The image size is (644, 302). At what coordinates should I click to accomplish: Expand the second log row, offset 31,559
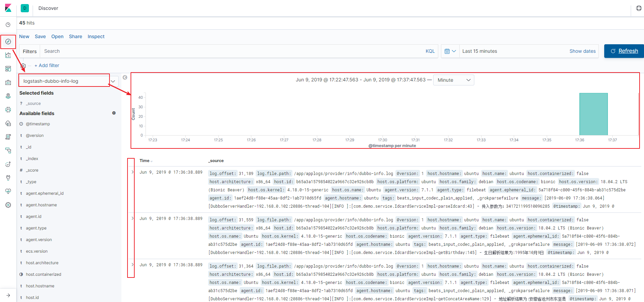pyautogui.click(x=133, y=218)
